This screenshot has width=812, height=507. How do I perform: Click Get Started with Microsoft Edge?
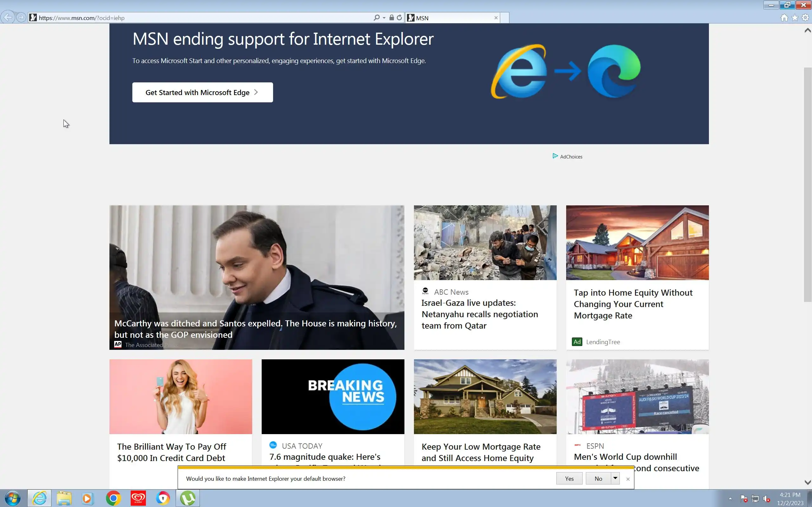click(202, 93)
